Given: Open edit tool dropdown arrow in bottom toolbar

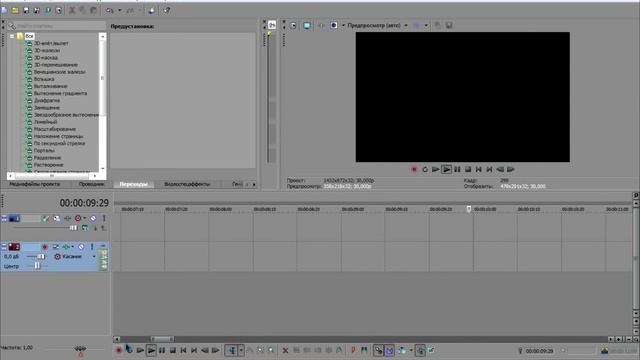Looking at the screenshot, I should click(x=241, y=350).
